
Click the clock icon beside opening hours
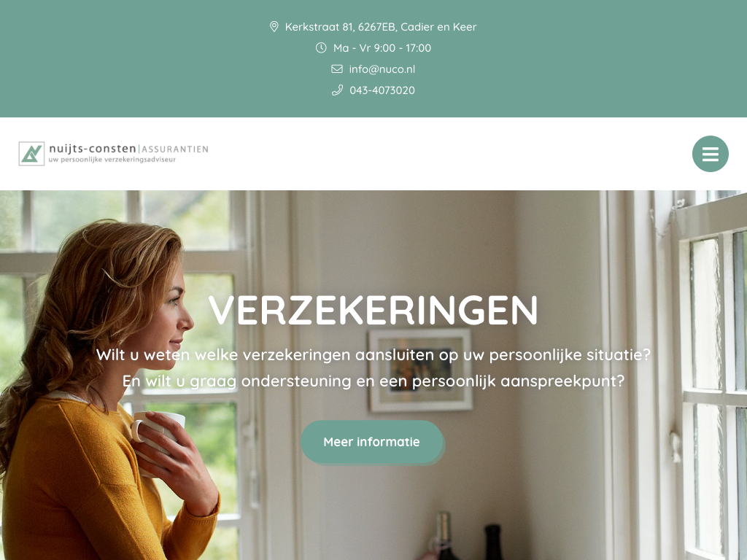321,47
